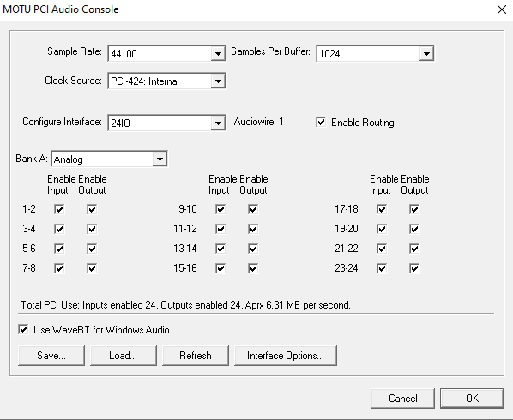The height and width of the screenshot is (420, 513).
Task: Uncheck Enable Output for channels 21-22
Action: [414, 249]
